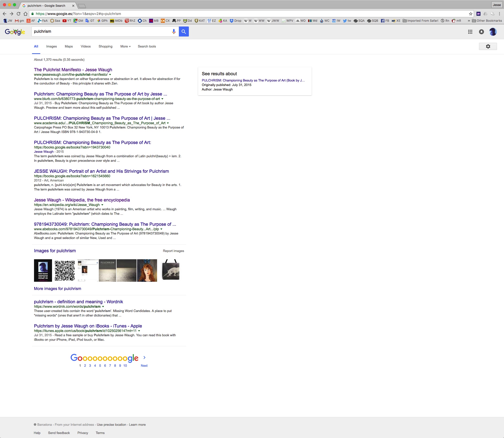Open the tw Twitter bookmark
This screenshot has width=504, height=438.
pyautogui.click(x=347, y=21)
